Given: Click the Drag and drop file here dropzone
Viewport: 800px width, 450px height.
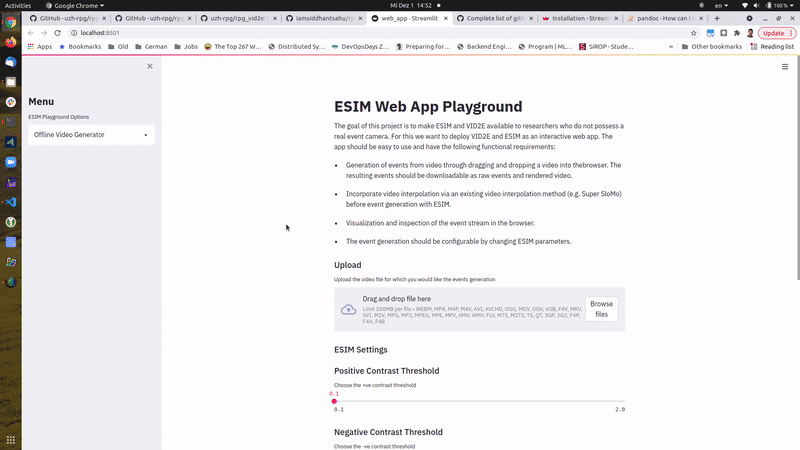Looking at the screenshot, I should tap(480, 309).
